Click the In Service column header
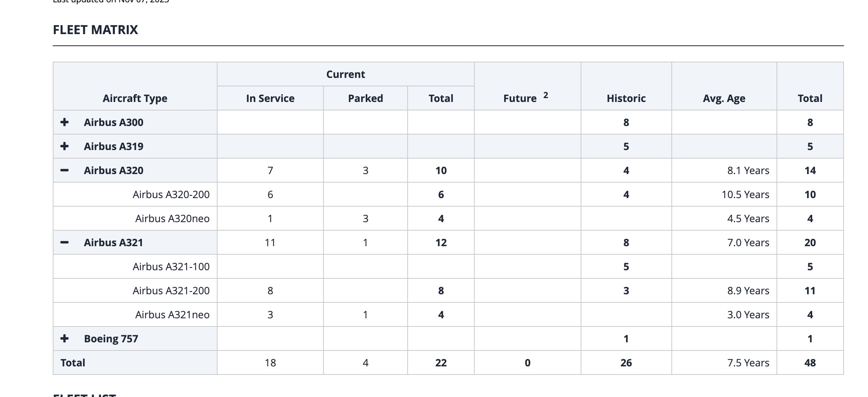This screenshot has width=868, height=397. pyautogui.click(x=270, y=98)
